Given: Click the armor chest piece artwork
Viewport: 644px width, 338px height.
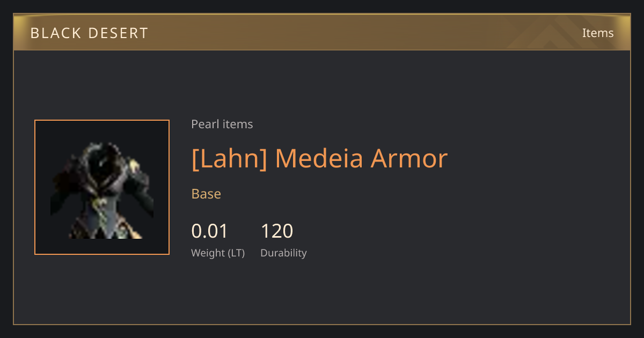Looking at the screenshot, I should point(102,190).
